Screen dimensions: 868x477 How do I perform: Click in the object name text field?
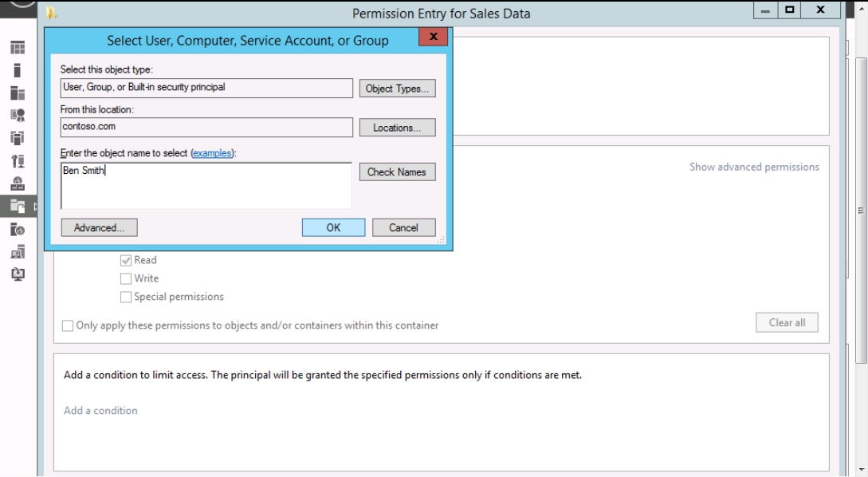(206, 186)
